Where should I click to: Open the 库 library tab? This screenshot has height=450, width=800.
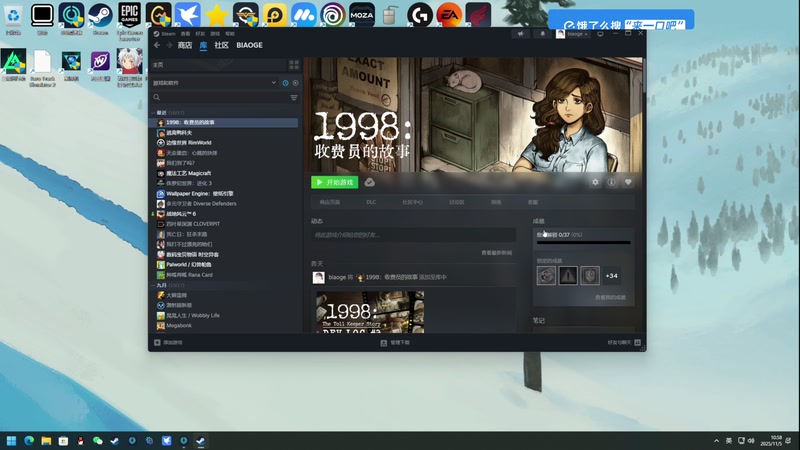click(x=203, y=45)
